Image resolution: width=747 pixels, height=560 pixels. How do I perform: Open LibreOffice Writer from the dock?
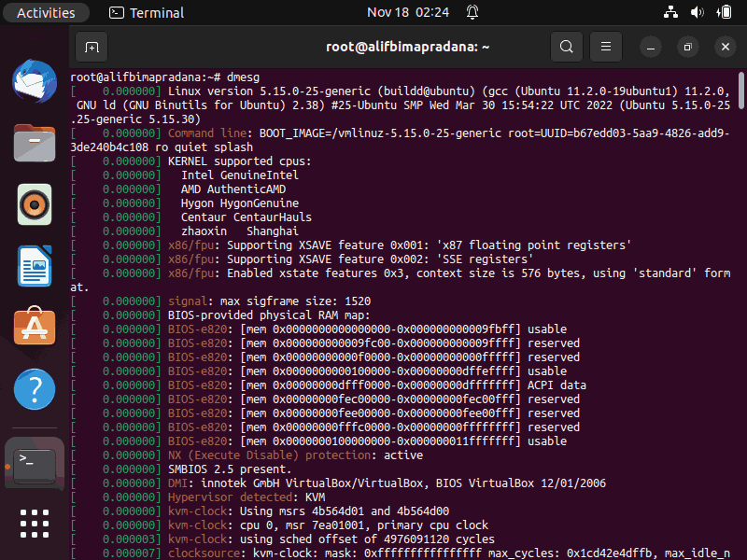point(35,266)
